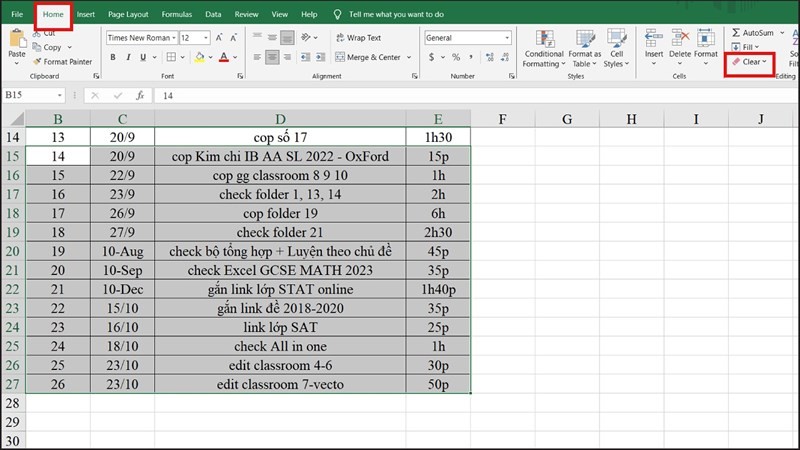
Task: Apply the red Font Color
Action: pyautogui.click(x=223, y=57)
